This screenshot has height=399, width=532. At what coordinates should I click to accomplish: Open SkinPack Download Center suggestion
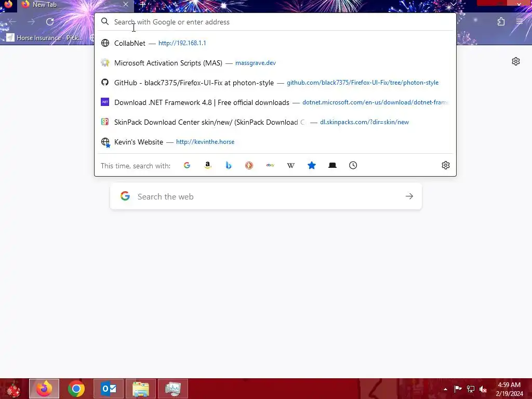coord(275,122)
